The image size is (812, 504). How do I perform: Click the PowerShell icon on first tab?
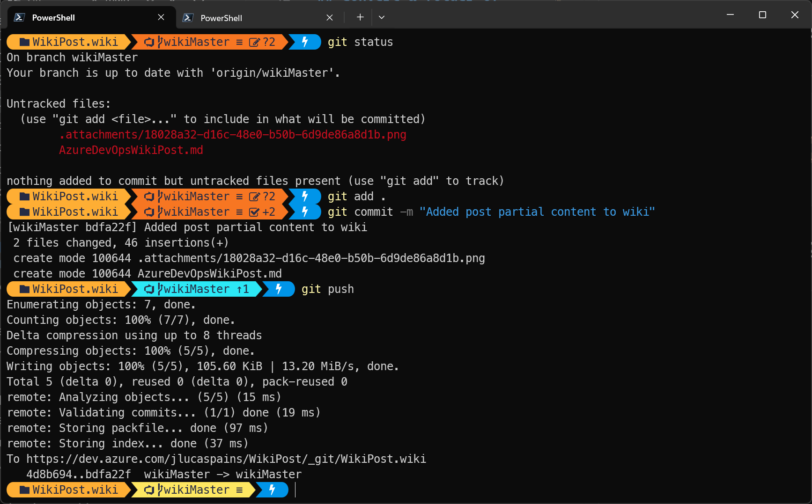tap(19, 17)
